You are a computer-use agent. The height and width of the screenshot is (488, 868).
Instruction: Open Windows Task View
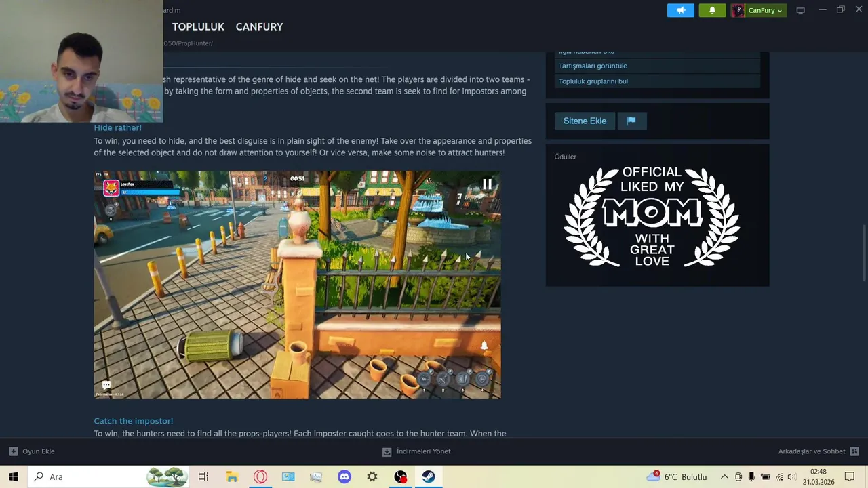click(203, 476)
